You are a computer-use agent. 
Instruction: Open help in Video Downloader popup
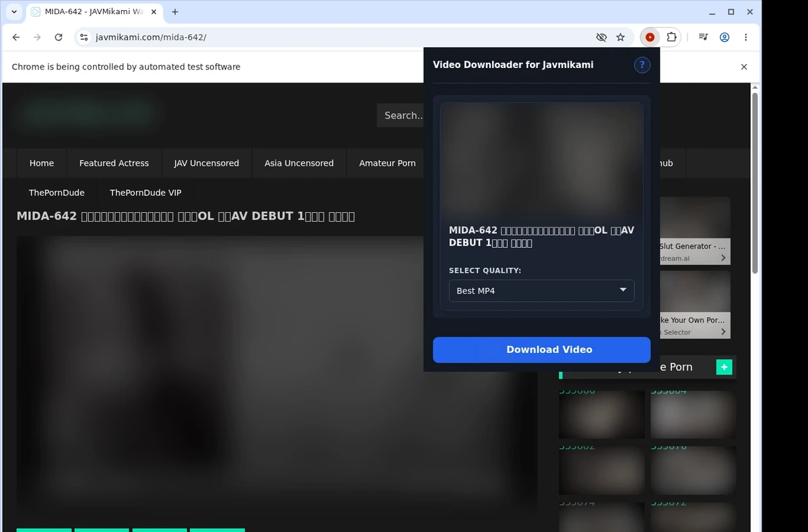pos(642,65)
